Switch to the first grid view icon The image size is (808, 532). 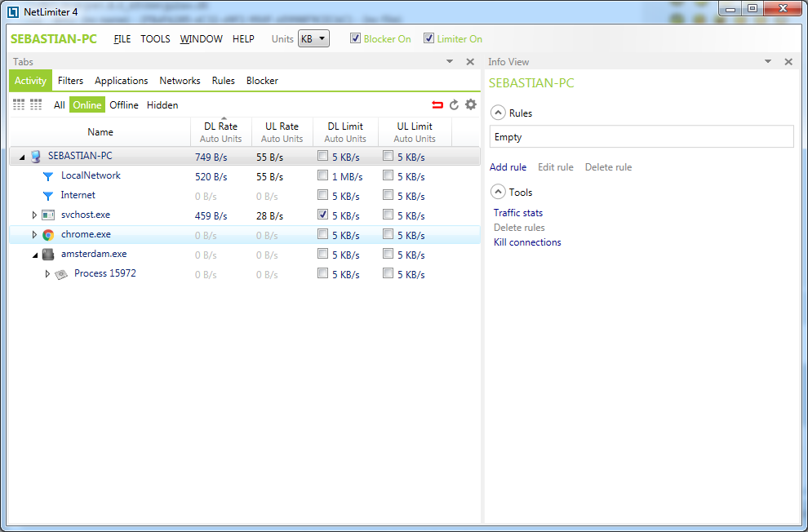19,104
